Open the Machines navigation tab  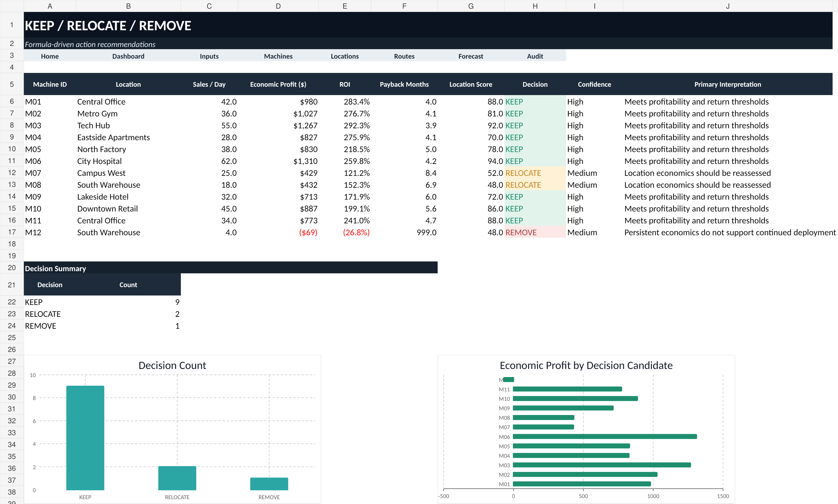click(278, 56)
